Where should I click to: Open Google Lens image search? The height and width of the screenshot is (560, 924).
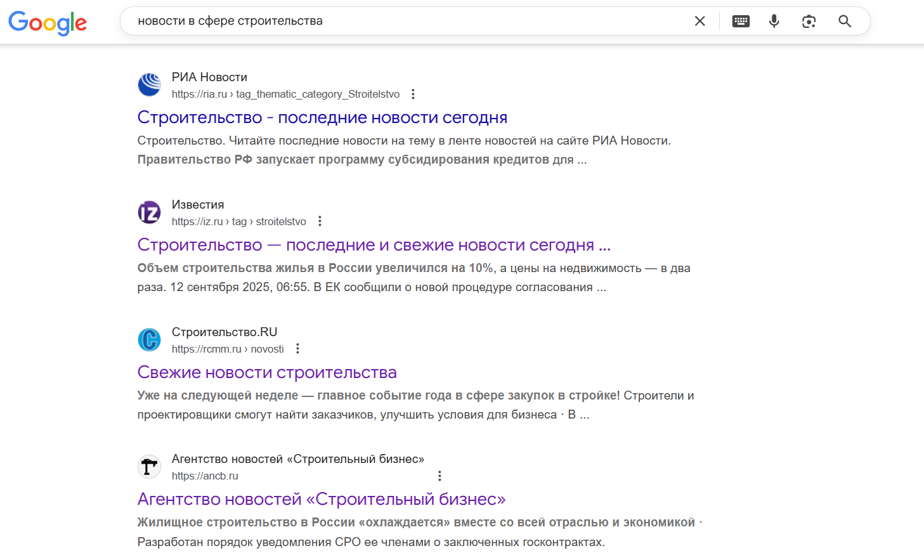[809, 20]
